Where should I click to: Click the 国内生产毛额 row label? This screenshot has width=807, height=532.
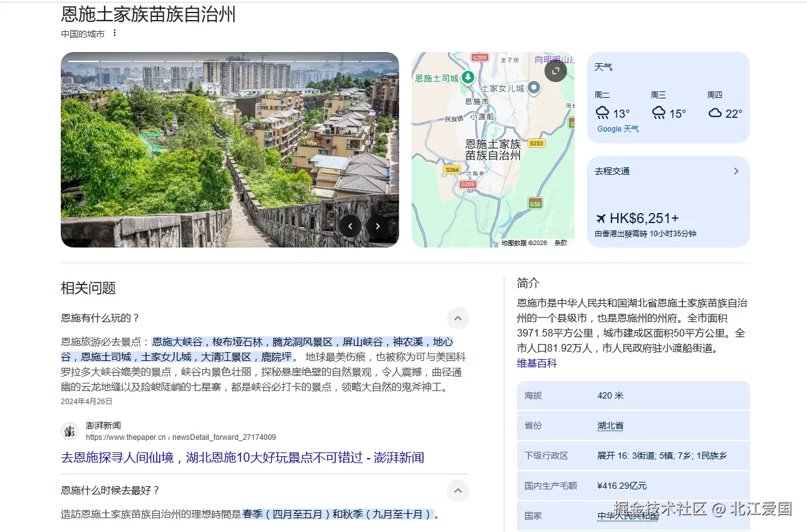551,486
